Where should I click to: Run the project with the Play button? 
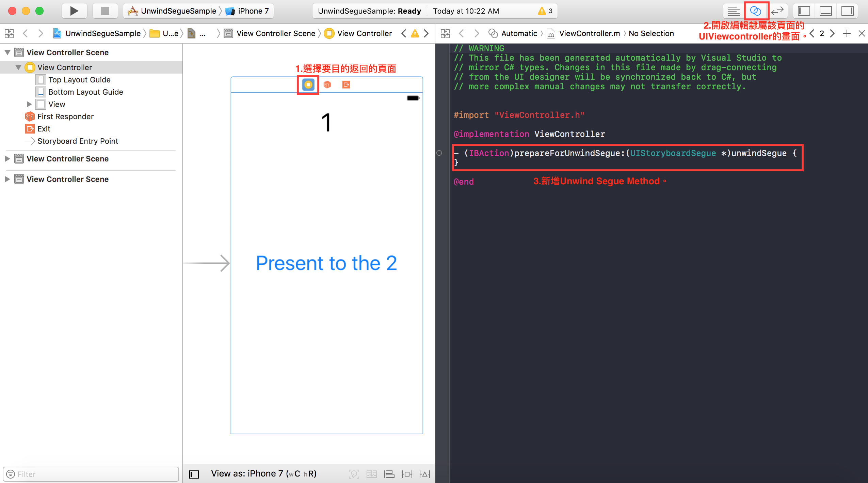[x=74, y=11]
